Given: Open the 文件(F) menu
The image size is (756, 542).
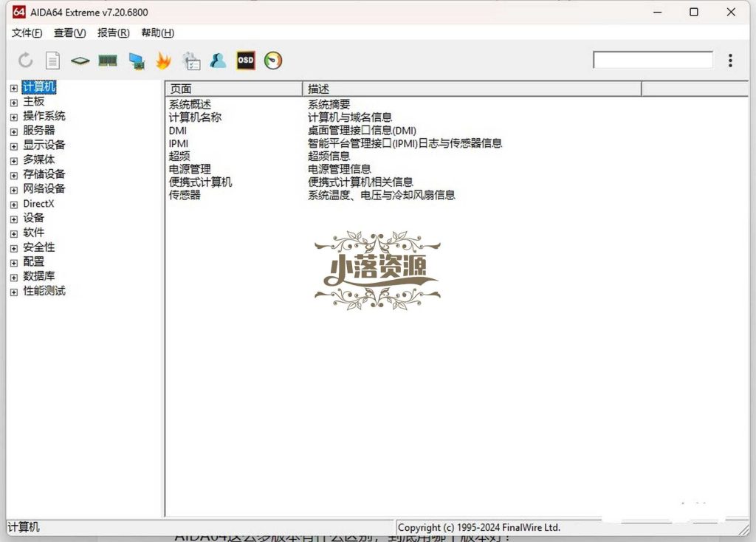Looking at the screenshot, I should click(27, 32).
